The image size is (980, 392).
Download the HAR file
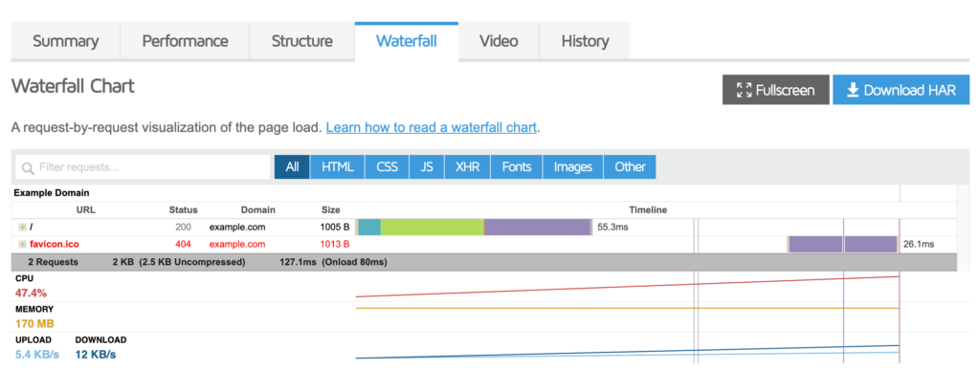(901, 91)
